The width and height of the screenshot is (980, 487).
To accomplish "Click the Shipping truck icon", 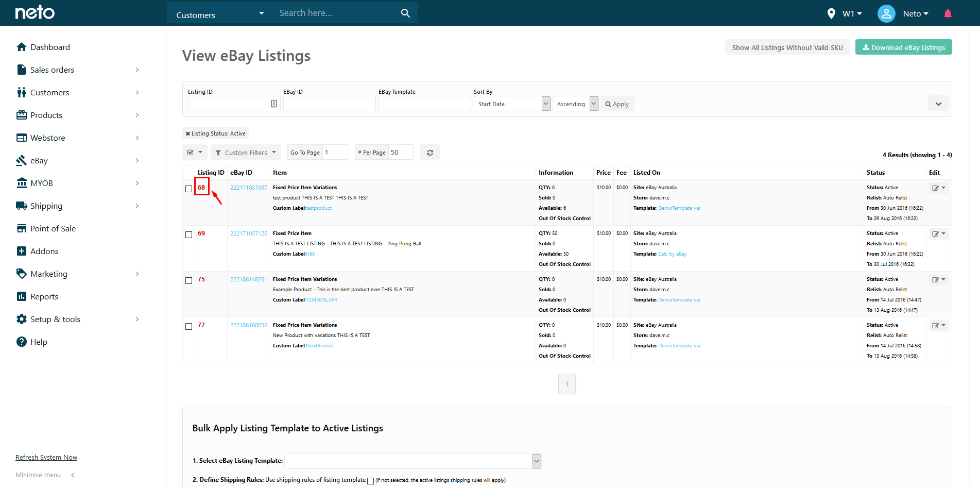I will click(x=21, y=206).
